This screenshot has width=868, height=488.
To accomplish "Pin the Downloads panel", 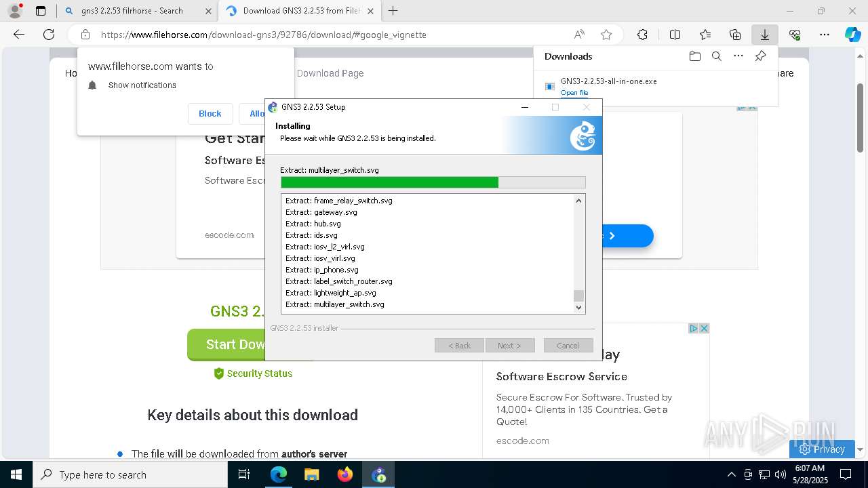I will pos(760,56).
